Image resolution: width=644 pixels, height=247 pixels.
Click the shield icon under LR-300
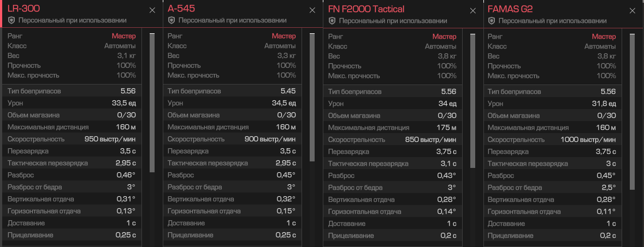pyautogui.click(x=11, y=20)
